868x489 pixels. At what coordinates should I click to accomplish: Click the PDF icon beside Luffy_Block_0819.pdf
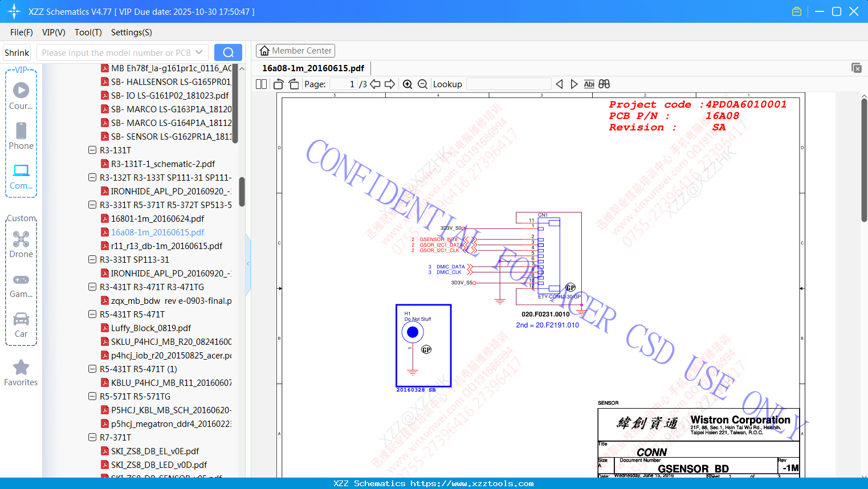[105, 328]
